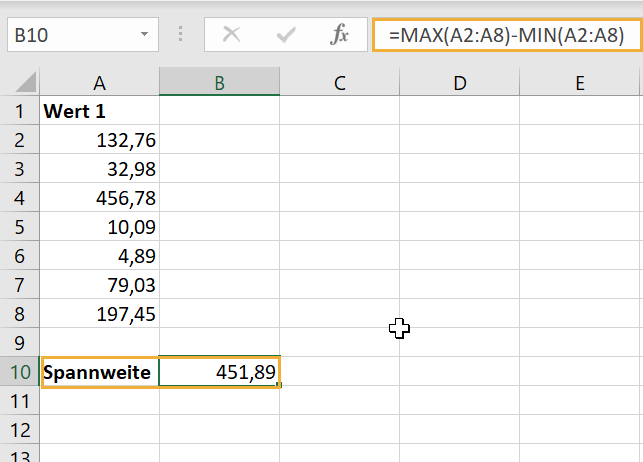Select column D header

[460, 82]
